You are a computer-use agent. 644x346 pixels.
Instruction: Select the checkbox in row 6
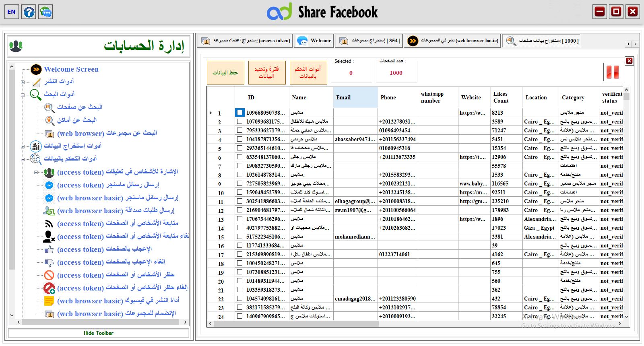point(239,157)
